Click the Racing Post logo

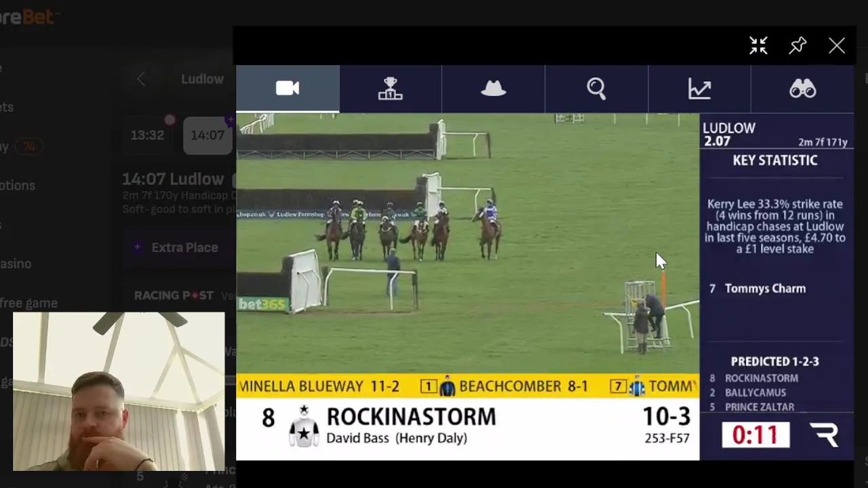point(174,296)
